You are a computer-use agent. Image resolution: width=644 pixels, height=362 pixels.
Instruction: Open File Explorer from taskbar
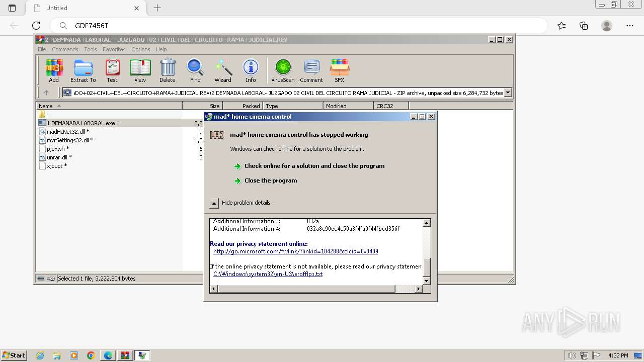(57, 355)
